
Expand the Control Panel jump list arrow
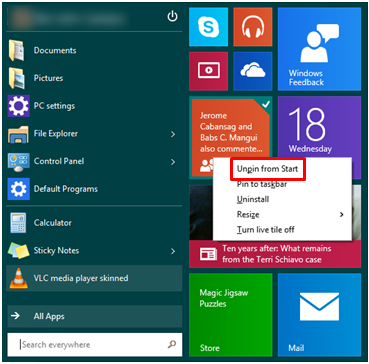coord(173,162)
